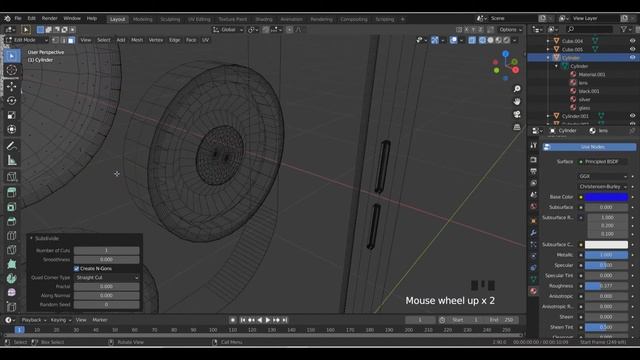Click Principled BSDF surface button

[602, 162]
